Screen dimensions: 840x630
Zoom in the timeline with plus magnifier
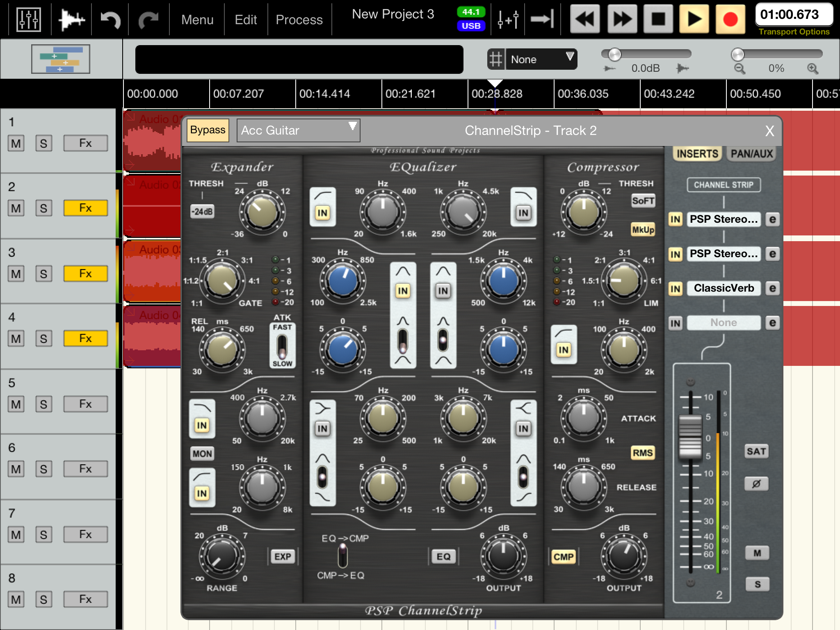coord(813,68)
